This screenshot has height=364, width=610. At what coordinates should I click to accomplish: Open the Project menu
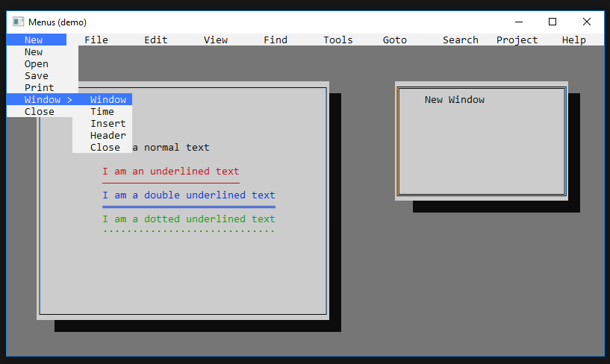(517, 40)
